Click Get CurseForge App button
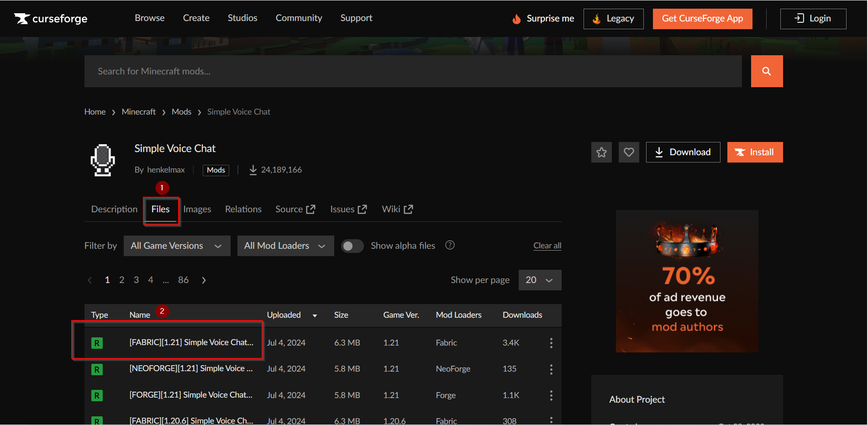 [703, 19]
